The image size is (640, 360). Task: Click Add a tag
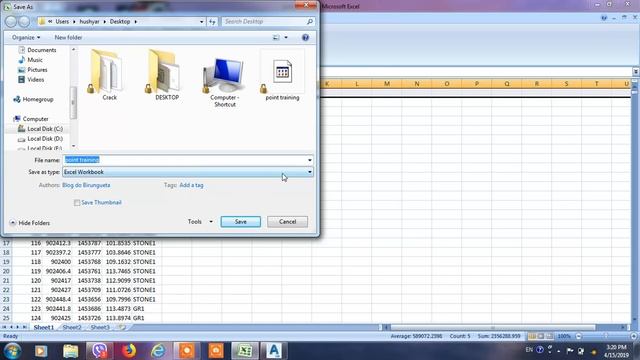pyautogui.click(x=191, y=185)
